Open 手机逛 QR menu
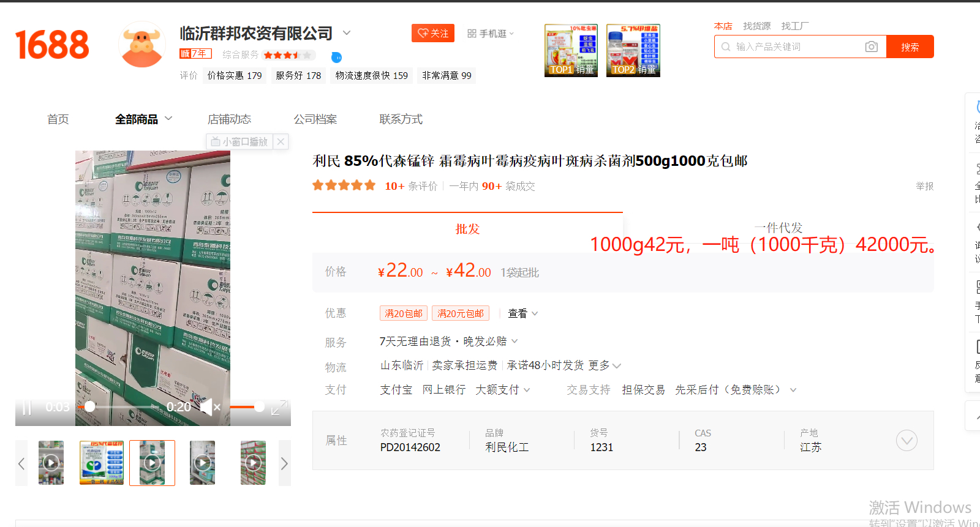 click(491, 34)
